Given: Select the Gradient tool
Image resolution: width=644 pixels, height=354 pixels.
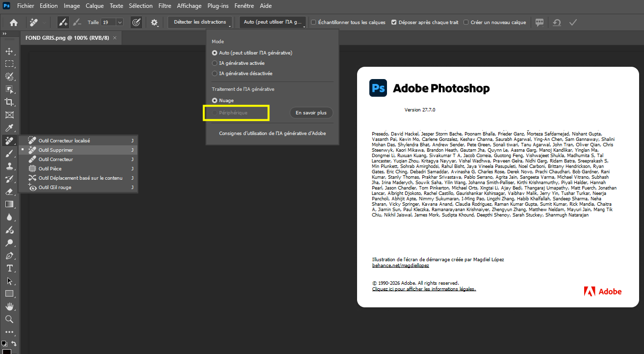Looking at the screenshot, I should (9, 204).
